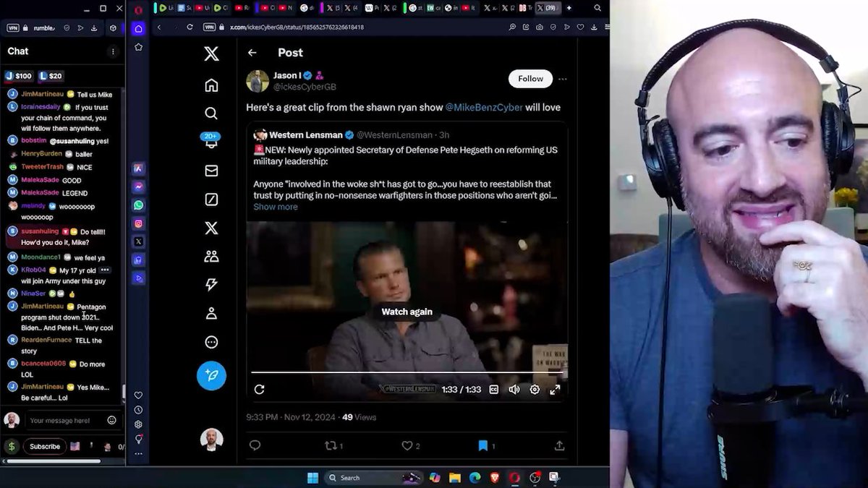Open post options three-dot menu beside Follow
Screen dimensions: 868x488
pos(563,79)
